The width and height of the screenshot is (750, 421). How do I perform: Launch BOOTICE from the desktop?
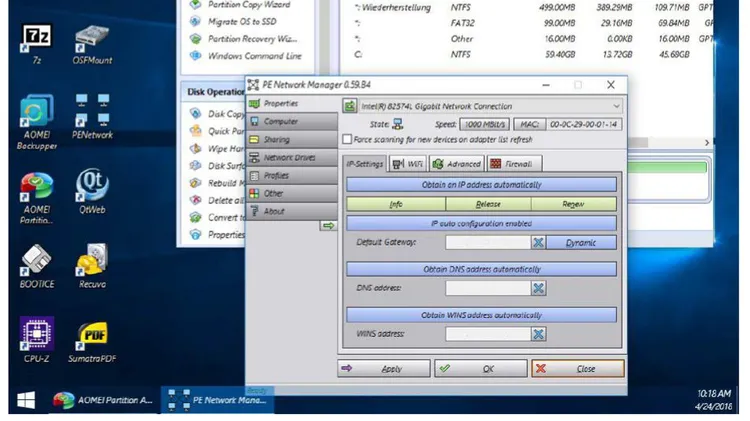coord(37,266)
